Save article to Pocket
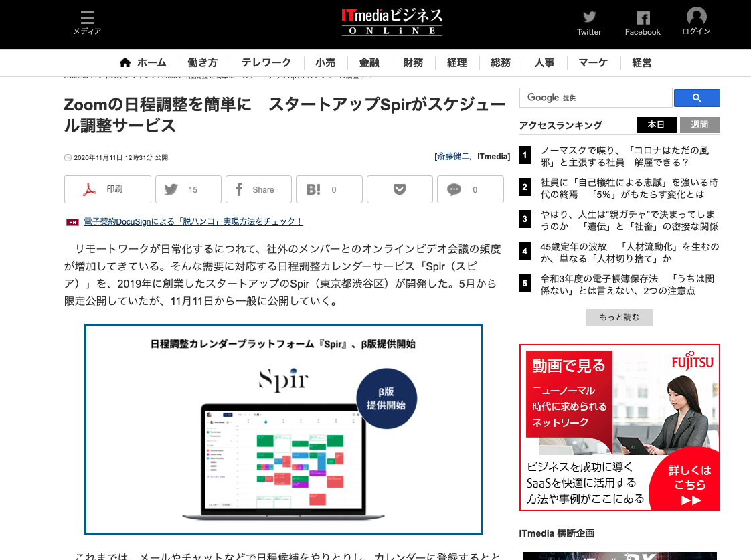Image resolution: width=751 pixels, height=560 pixels. click(400, 189)
